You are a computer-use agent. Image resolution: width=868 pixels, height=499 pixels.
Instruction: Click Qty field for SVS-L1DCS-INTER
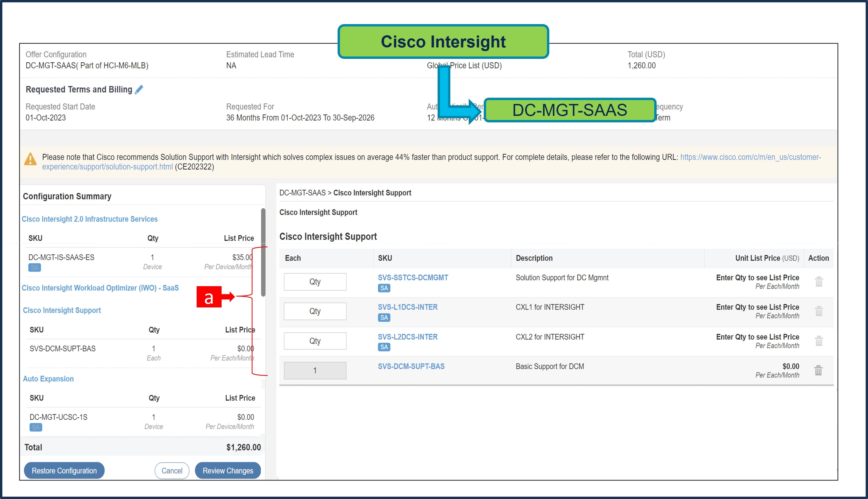pos(315,311)
